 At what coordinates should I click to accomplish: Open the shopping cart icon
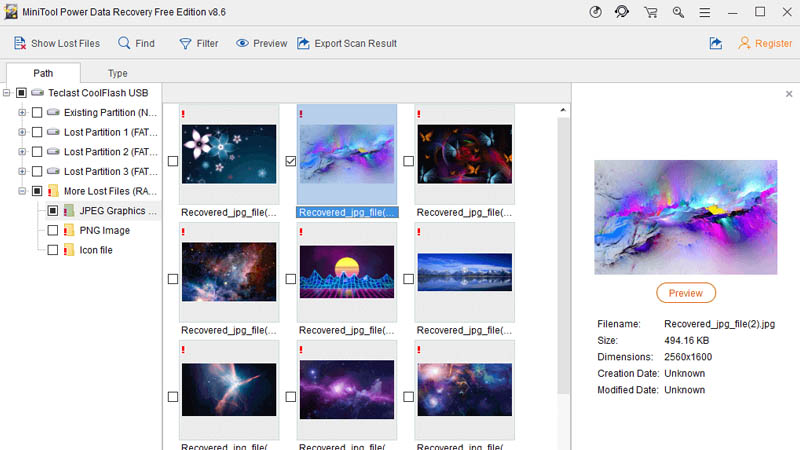pos(651,12)
